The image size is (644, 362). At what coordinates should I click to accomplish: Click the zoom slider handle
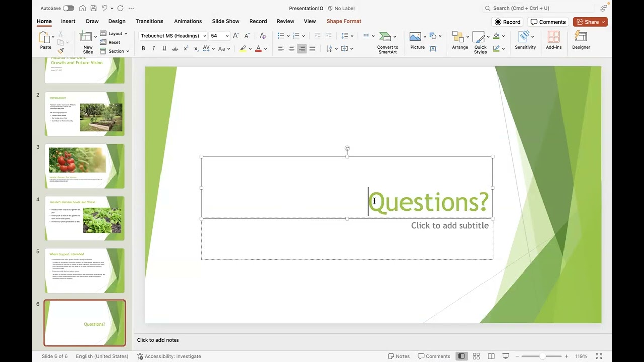click(x=542, y=356)
